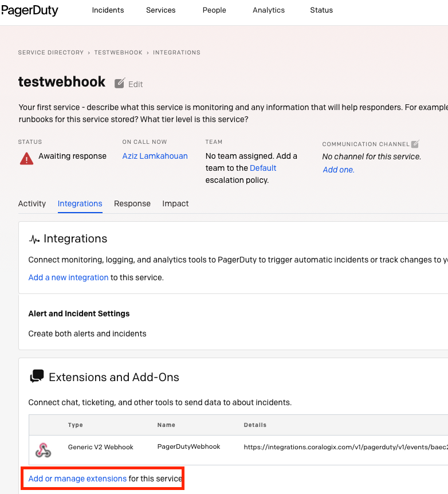Viewport: 448px width, 494px height.
Task: Click the Integrations pulse icon
Action: tap(34, 240)
